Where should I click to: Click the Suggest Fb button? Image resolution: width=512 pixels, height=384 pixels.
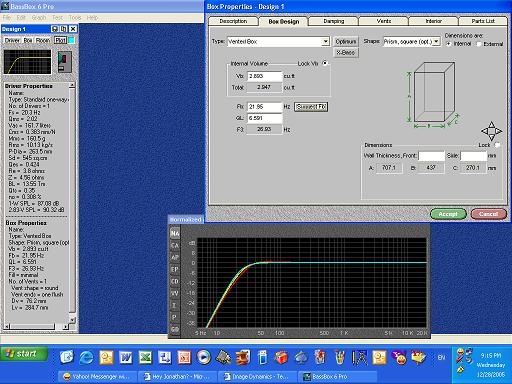tap(311, 107)
